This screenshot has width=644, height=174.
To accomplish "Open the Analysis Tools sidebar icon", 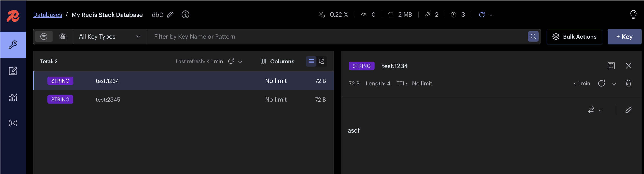I will pyautogui.click(x=13, y=97).
